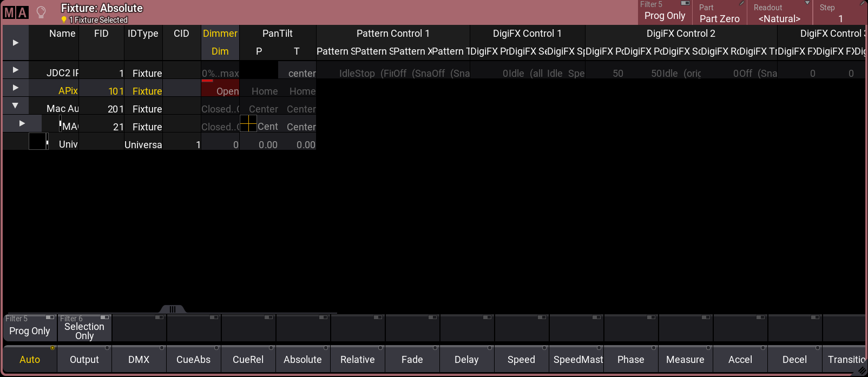
Task: Click the pencil edit icon on Part
Action: point(741,4)
